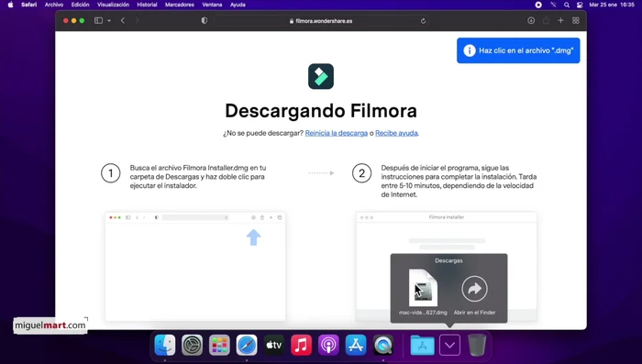Click the date and time 'Mar 25 ene 16:35'
The width and height of the screenshot is (642, 364).
coord(612,5)
